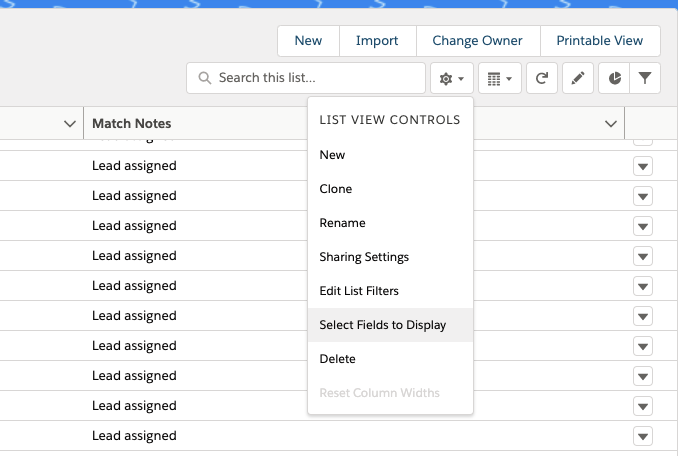The height and width of the screenshot is (456, 678).
Task: Open Sharing Settings menu item
Action: tap(390, 257)
